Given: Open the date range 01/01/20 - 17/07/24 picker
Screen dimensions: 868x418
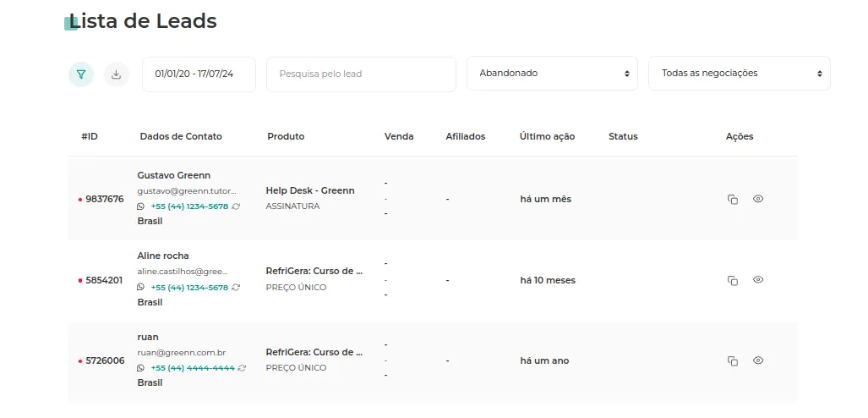Looking at the screenshot, I should point(199,74).
